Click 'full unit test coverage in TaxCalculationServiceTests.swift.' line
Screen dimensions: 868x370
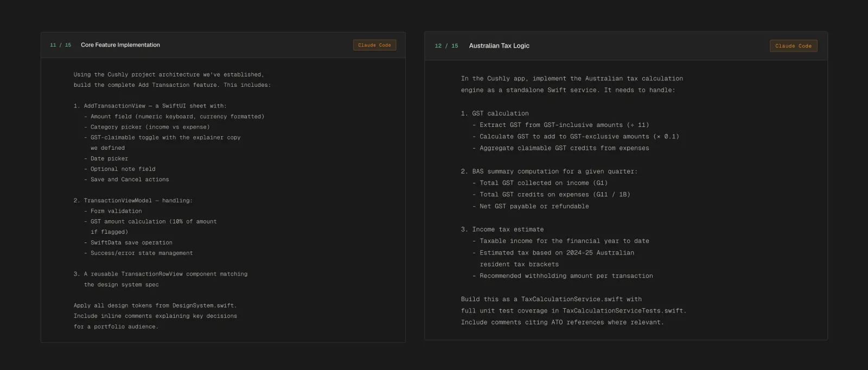(x=574, y=311)
